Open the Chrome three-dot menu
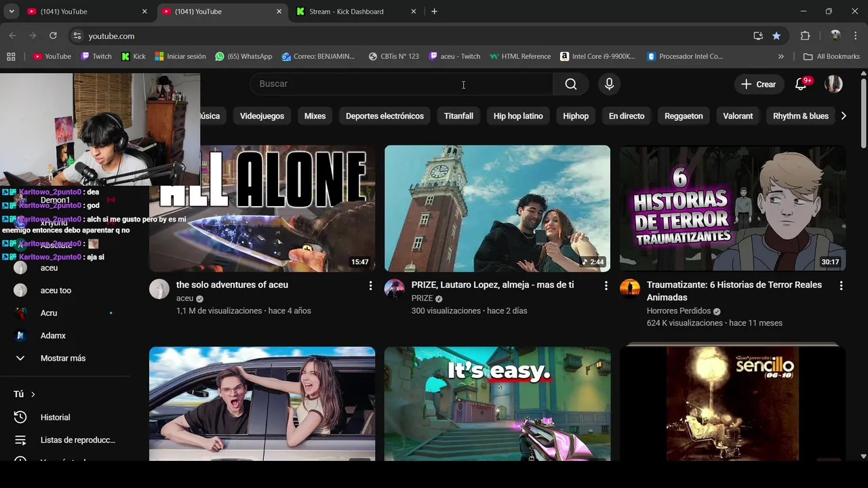The width and height of the screenshot is (868, 488). point(855,36)
